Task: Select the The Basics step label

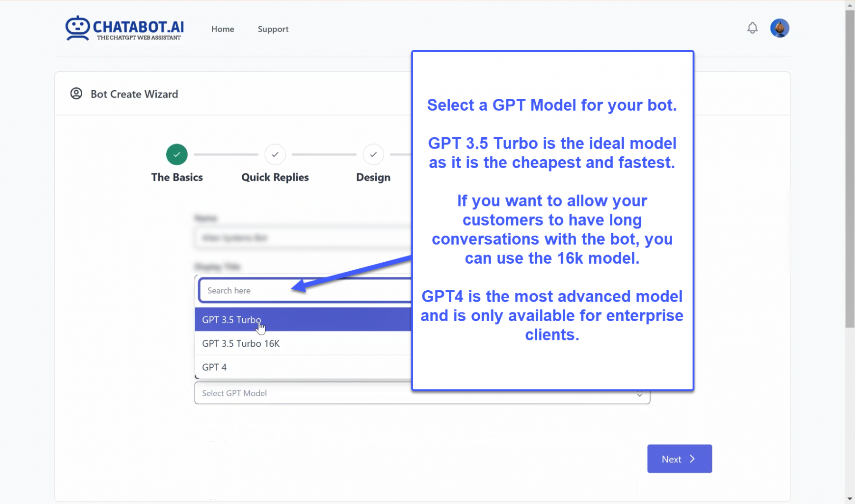Action: (177, 177)
